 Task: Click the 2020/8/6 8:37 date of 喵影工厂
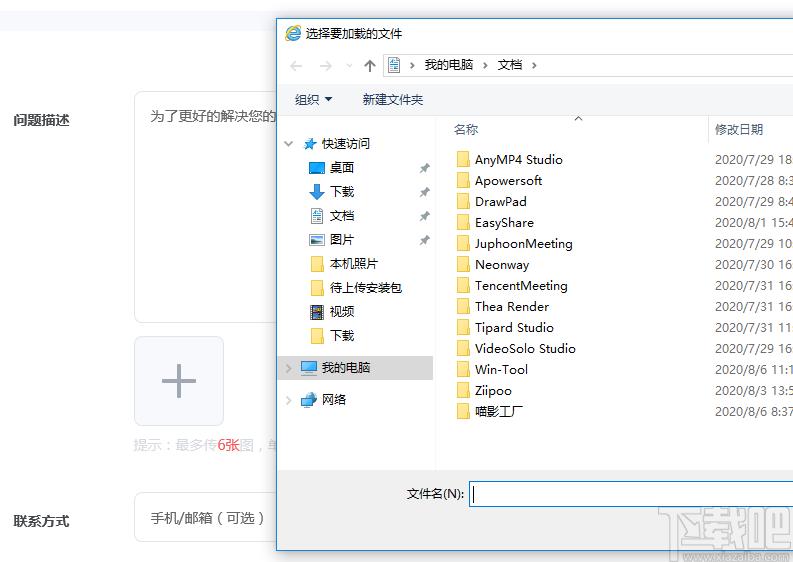[x=754, y=412]
